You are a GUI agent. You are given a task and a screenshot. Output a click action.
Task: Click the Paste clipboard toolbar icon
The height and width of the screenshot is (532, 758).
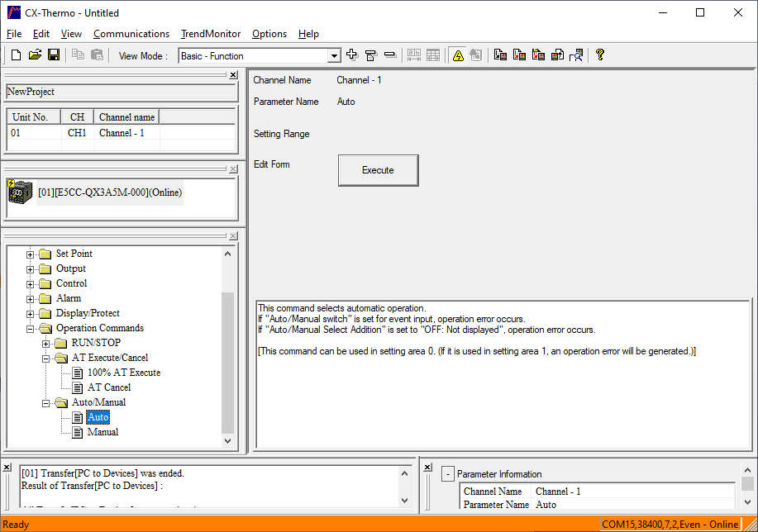click(x=98, y=55)
